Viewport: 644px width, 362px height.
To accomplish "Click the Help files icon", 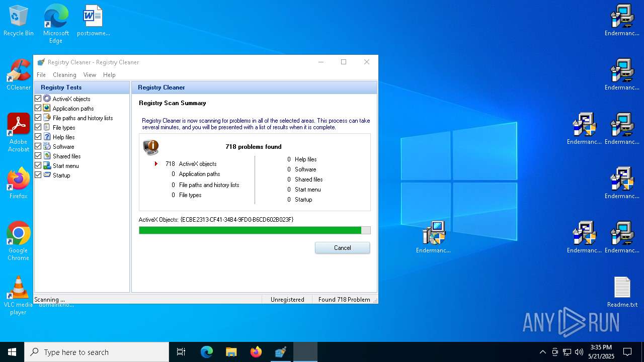I will tap(47, 137).
